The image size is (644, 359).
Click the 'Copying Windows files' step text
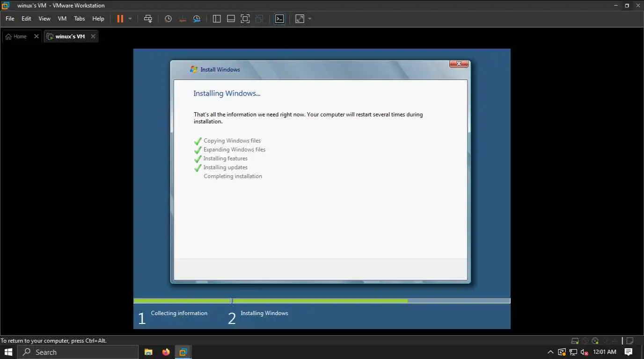(232, 141)
